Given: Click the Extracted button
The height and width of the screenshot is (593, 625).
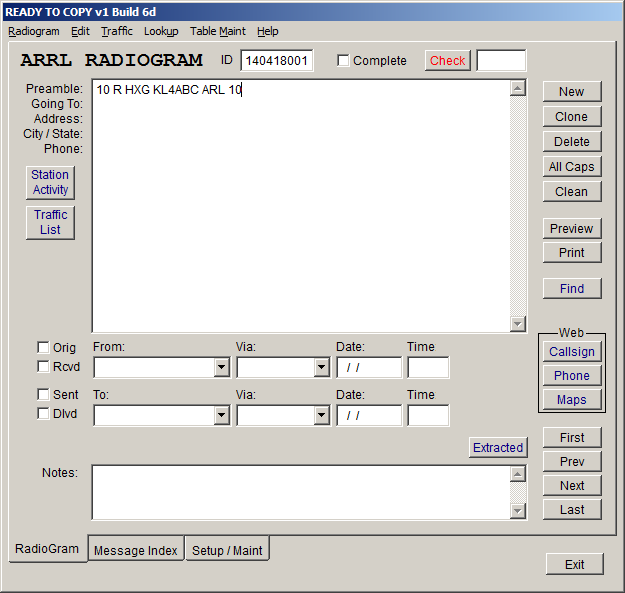Looking at the screenshot, I should coord(498,448).
